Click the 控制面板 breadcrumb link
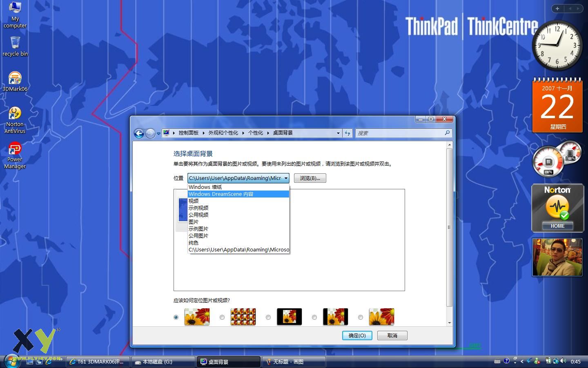 [188, 133]
